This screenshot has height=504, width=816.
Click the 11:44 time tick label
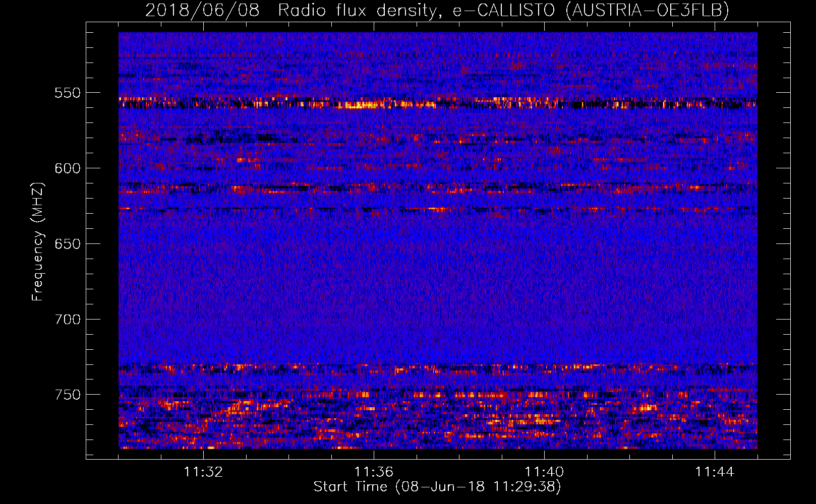(715, 472)
